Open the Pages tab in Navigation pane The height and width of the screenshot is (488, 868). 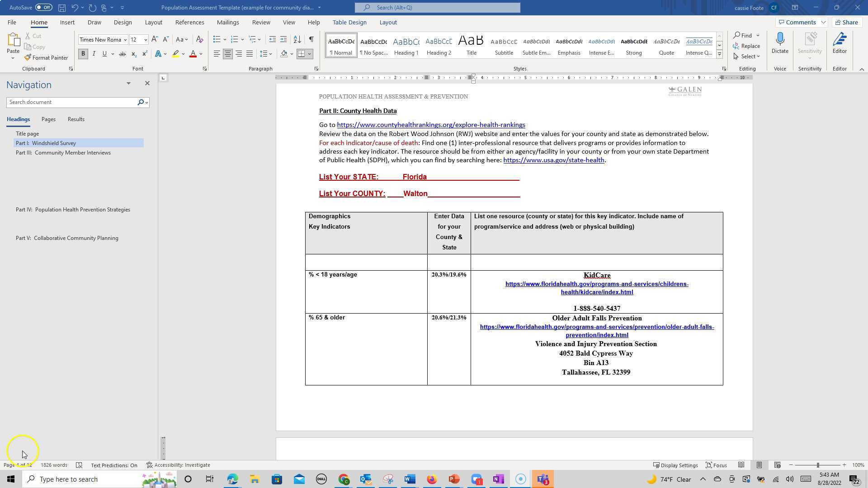pyautogui.click(x=48, y=119)
